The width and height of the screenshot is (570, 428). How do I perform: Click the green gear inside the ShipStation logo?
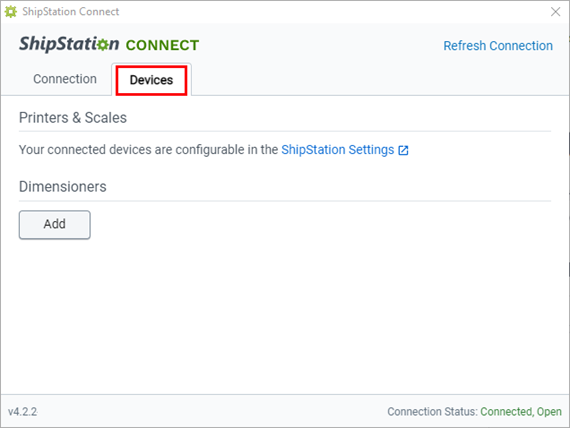[x=103, y=45]
